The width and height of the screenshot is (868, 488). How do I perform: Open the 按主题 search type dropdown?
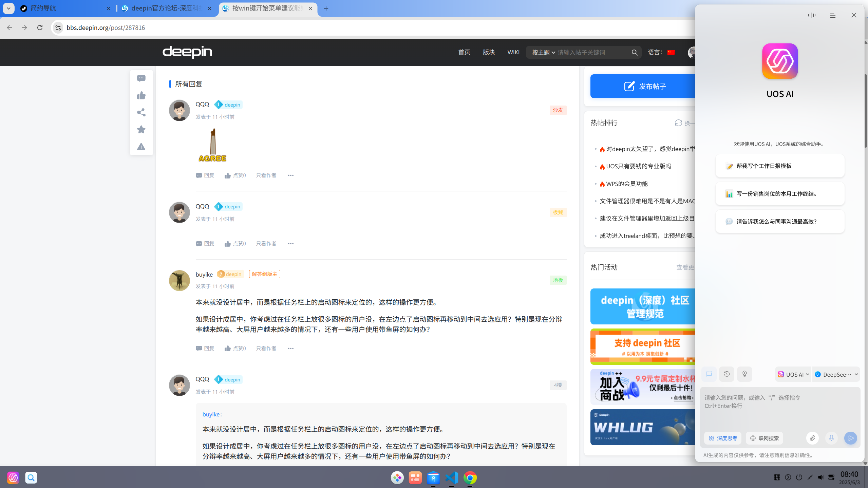click(x=543, y=52)
